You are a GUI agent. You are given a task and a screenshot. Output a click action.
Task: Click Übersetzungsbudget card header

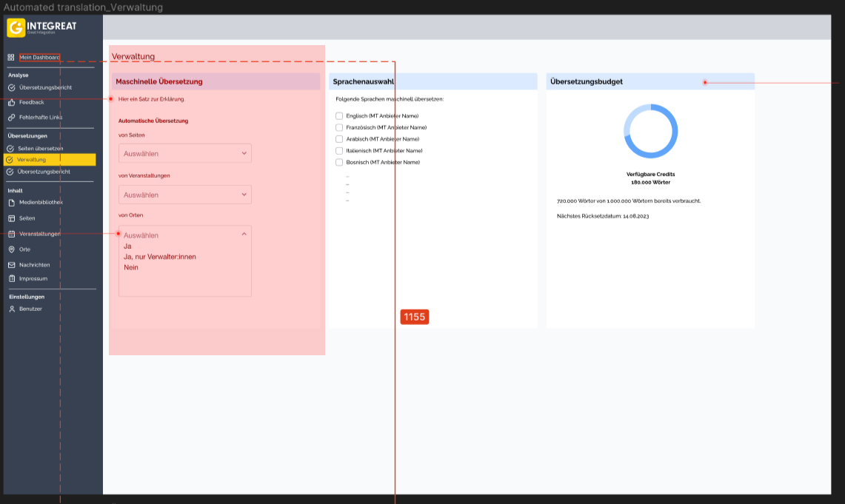(x=650, y=82)
